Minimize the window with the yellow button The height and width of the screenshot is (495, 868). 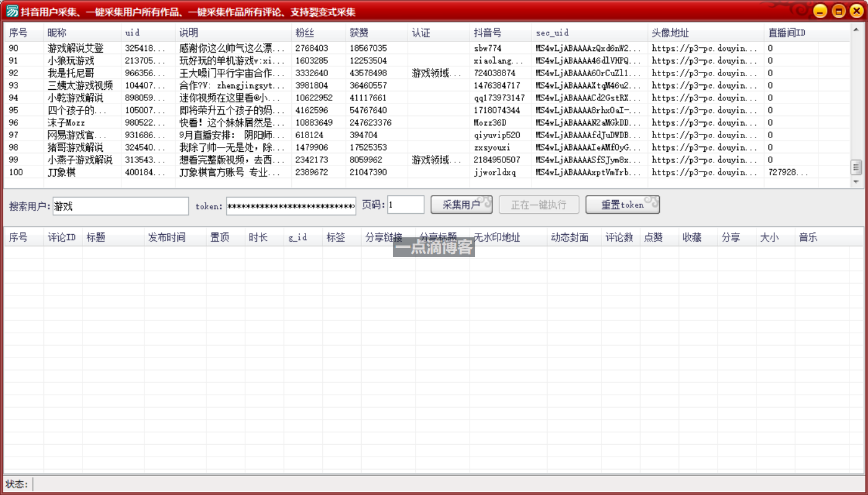[x=820, y=11]
